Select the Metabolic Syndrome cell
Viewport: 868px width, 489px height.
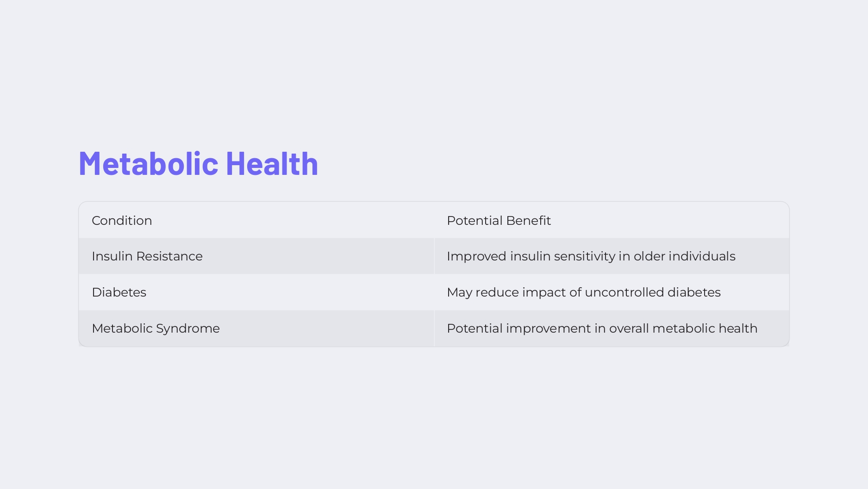tap(256, 328)
